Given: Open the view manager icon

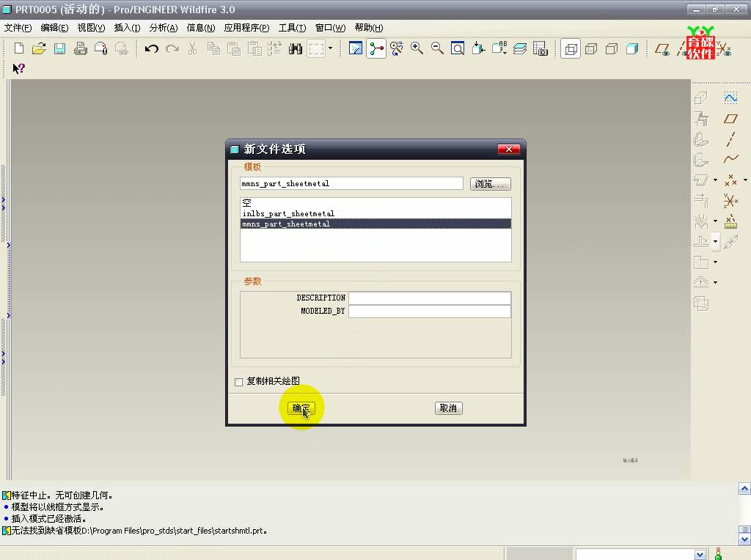Looking at the screenshot, I should click(541, 48).
